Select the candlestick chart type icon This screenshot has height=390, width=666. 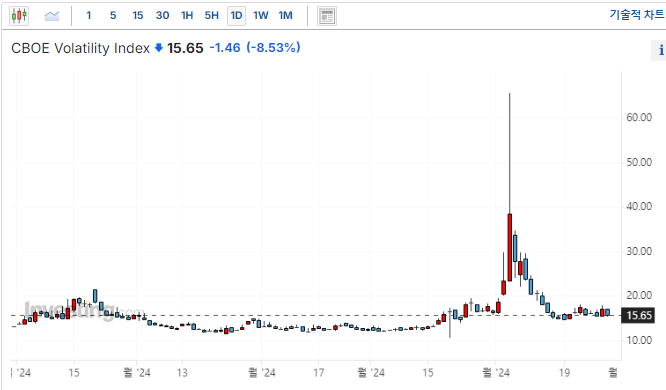coord(19,16)
